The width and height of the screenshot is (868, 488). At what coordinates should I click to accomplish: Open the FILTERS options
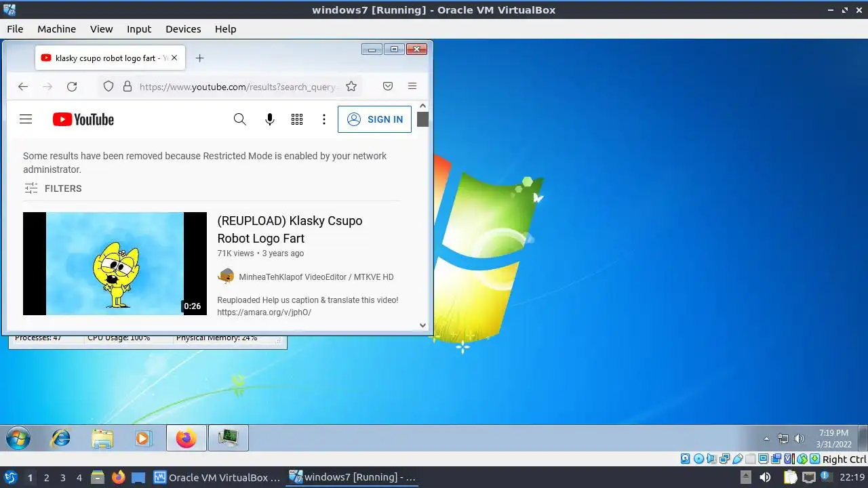pyautogui.click(x=53, y=188)
